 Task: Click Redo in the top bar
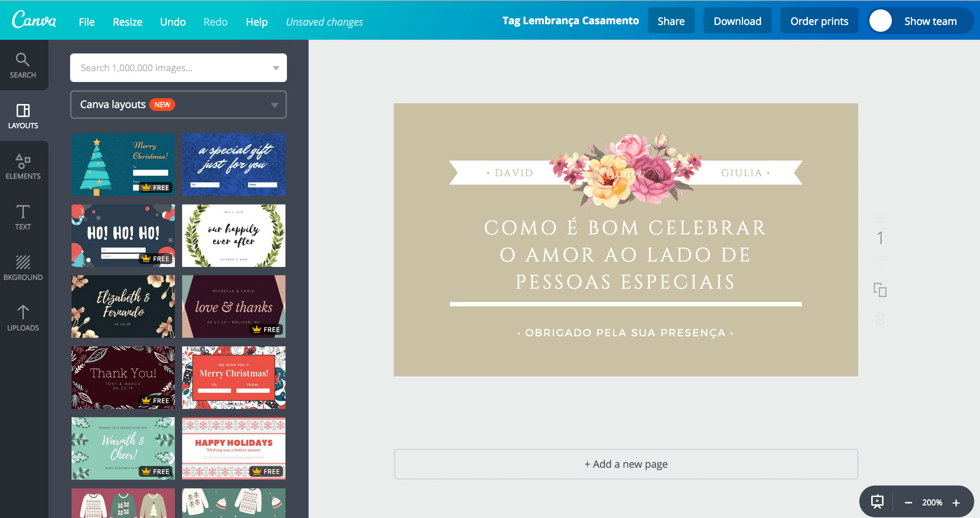tap(215, 22)
